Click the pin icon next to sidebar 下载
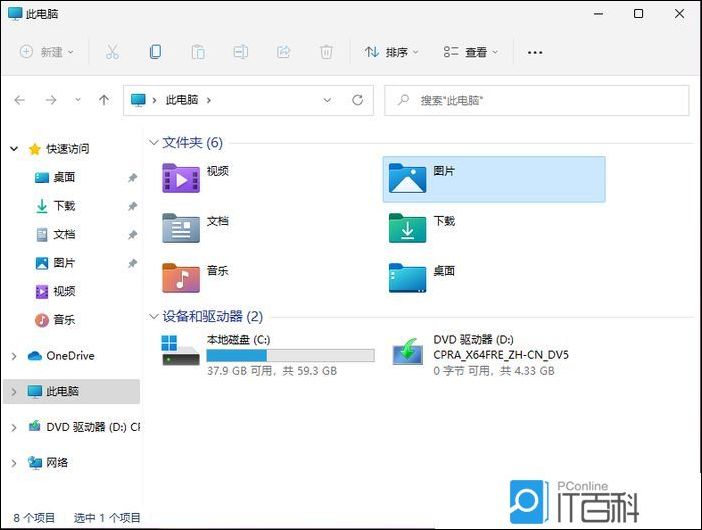702x530 pixels. (x=132, y=206)
